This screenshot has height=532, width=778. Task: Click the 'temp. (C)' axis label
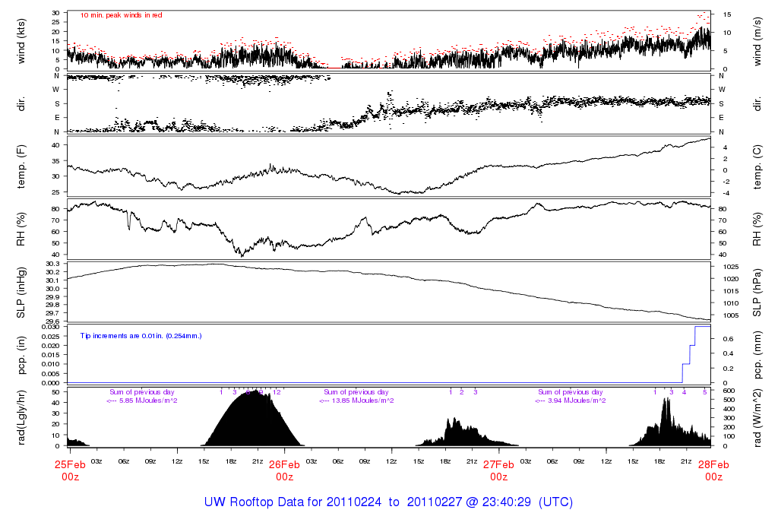coord(757,166)
